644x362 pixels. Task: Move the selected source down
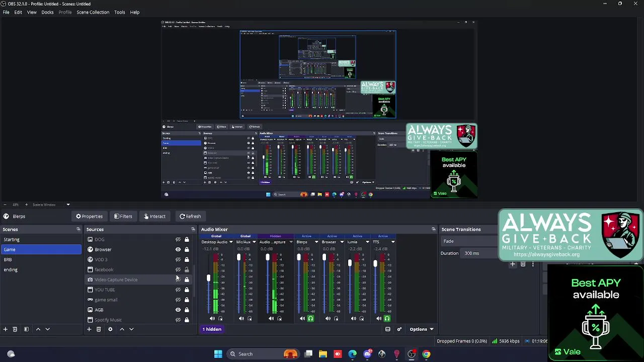(x=131, y=329)
